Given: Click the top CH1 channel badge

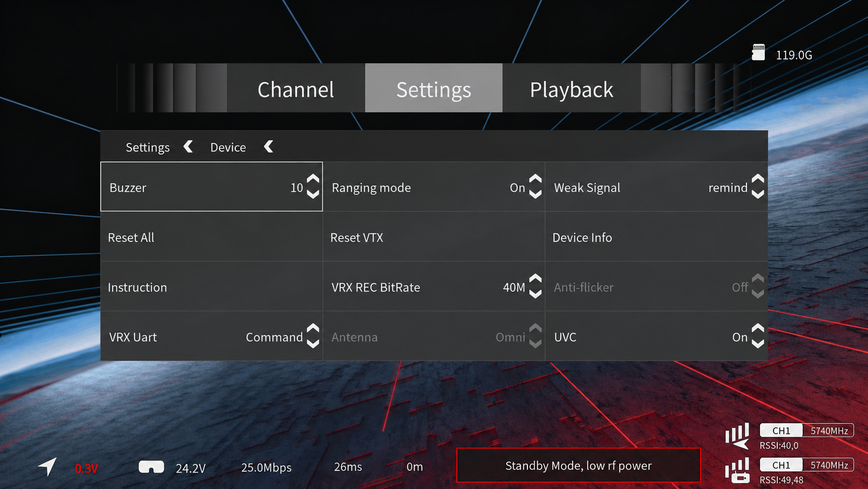Looking at the screenshot, I should 781,430.
